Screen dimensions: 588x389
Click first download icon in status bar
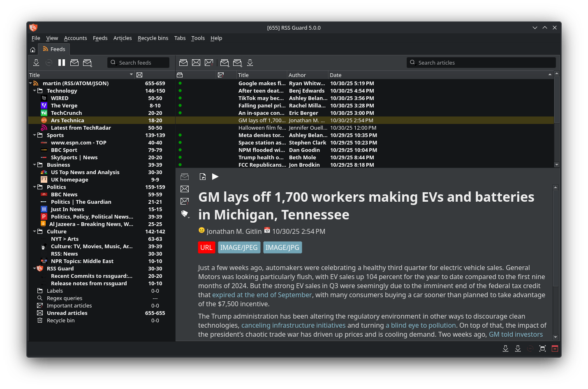pos(506,349)
